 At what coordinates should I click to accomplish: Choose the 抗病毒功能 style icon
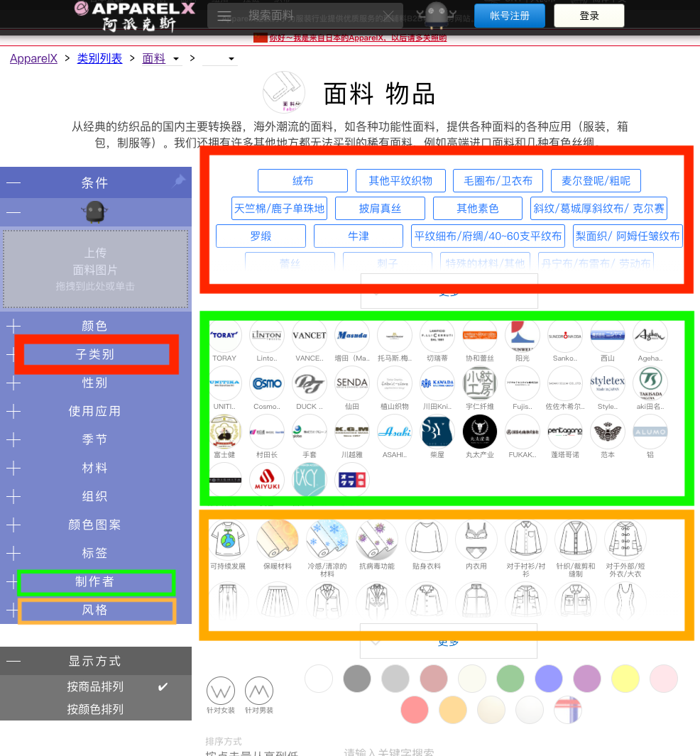377,539
